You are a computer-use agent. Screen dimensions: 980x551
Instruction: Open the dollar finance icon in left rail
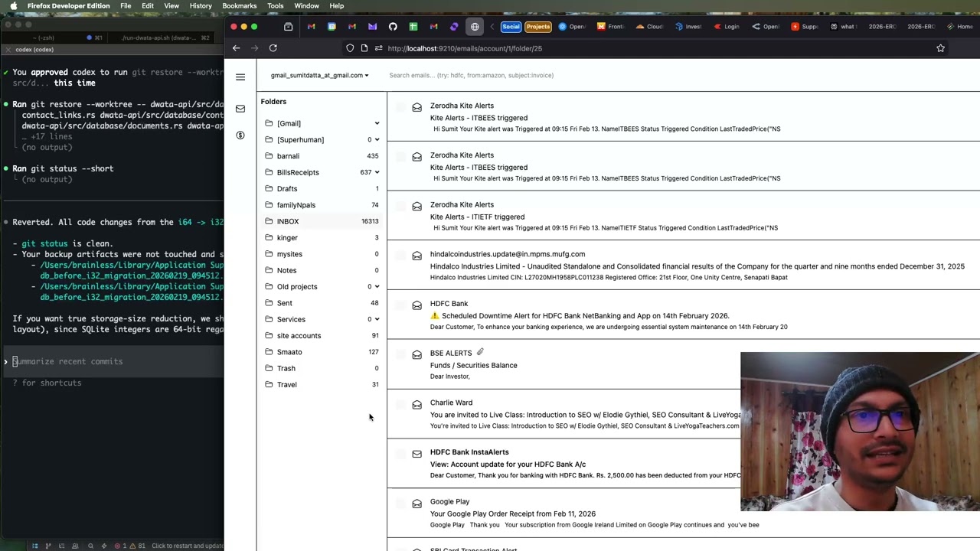coord(240,135)
